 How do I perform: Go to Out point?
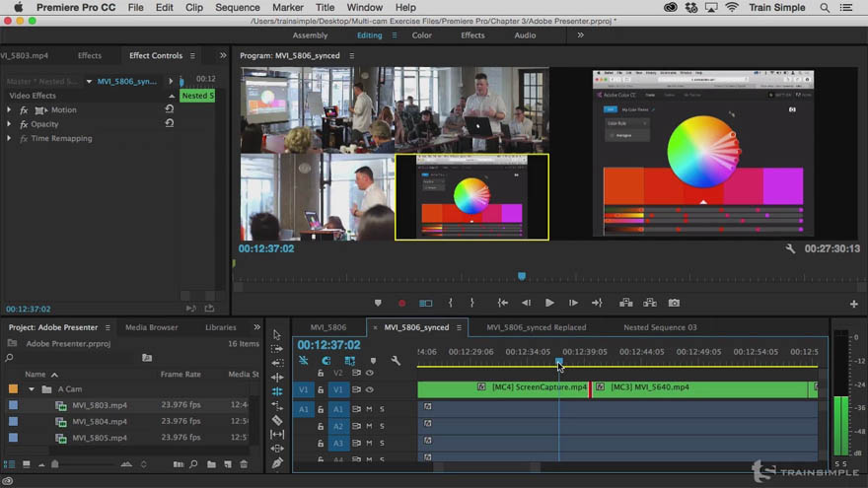tap(597, 304)
